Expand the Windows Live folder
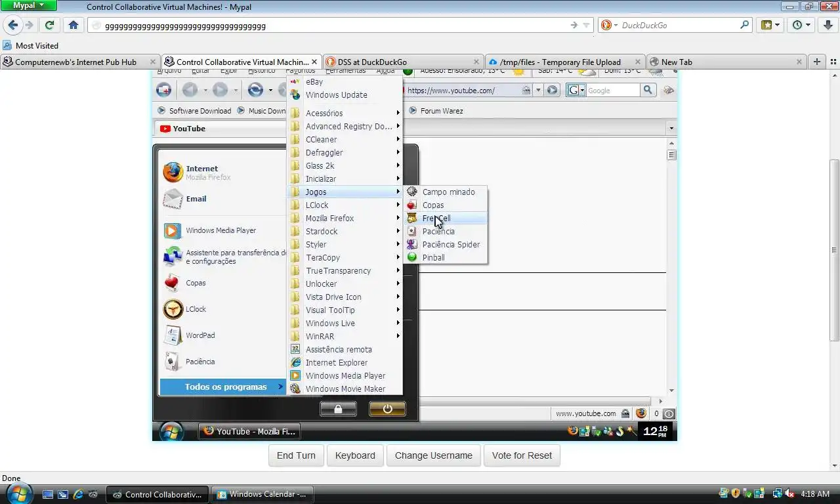The height and width of the screenshot is (504, 840). pos(345,323)
